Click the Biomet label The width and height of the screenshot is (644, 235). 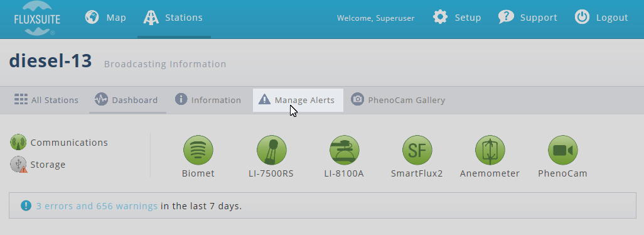point(198,173)
